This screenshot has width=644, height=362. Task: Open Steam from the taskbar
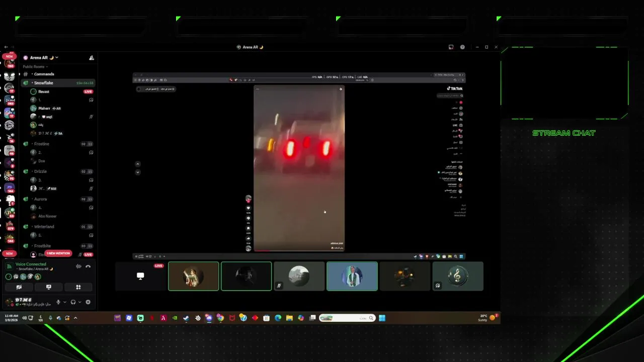click(x=186, y=318)
